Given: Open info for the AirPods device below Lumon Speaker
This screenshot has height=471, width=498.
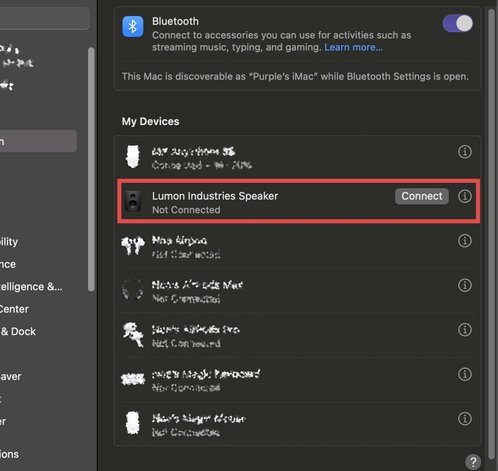Looking at the screenshot, I should click(x=465, y=241).
